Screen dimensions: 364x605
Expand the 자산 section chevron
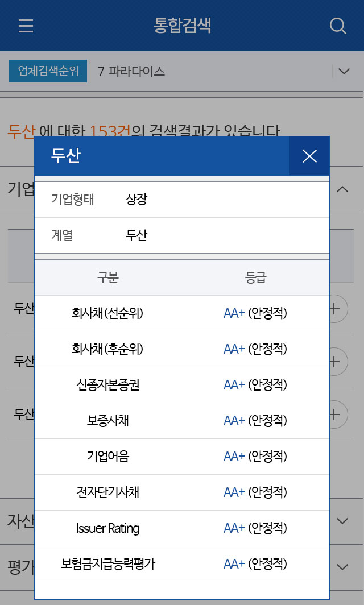[342, 521]
